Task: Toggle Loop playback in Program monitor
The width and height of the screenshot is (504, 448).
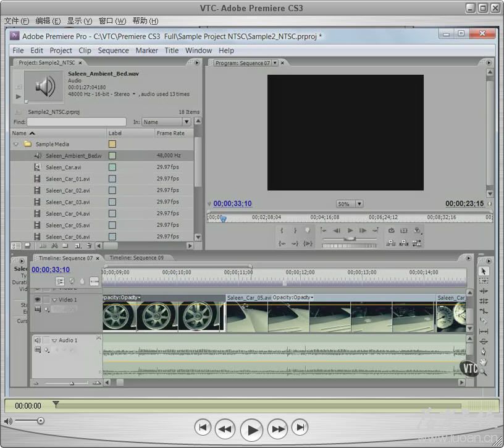Action: click(391, 230)
